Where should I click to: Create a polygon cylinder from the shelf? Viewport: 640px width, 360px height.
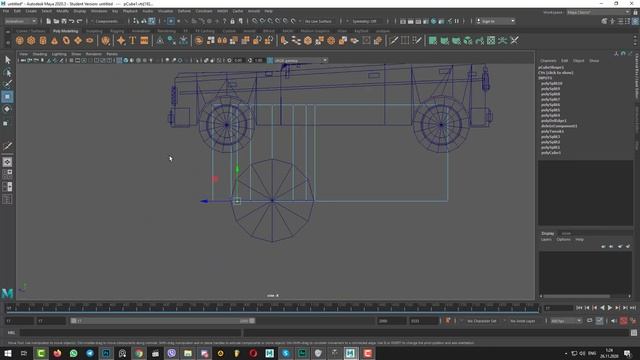(x=43, y=40)
